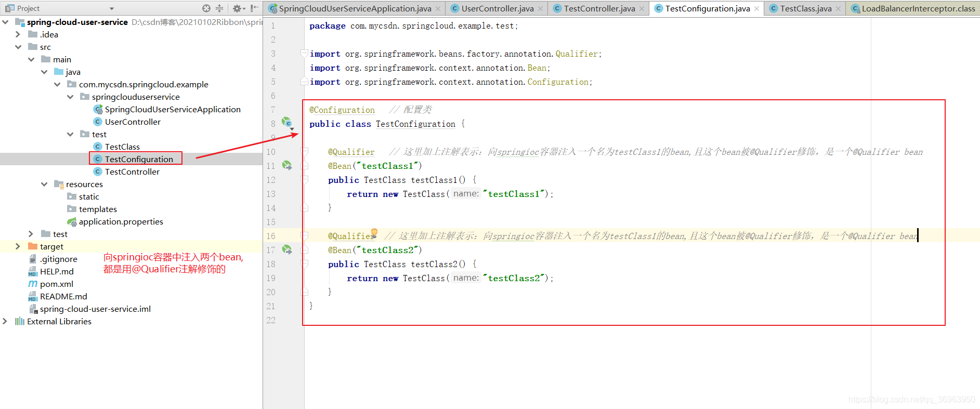Fold the import block at line 3
Screen dimensions: 980x409
[x=304, y=54]
